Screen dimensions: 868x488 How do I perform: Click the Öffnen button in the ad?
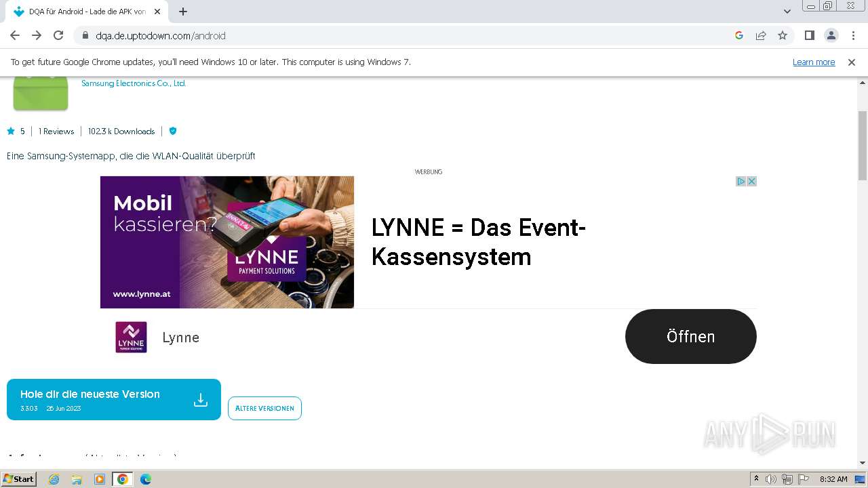point(690,336)
